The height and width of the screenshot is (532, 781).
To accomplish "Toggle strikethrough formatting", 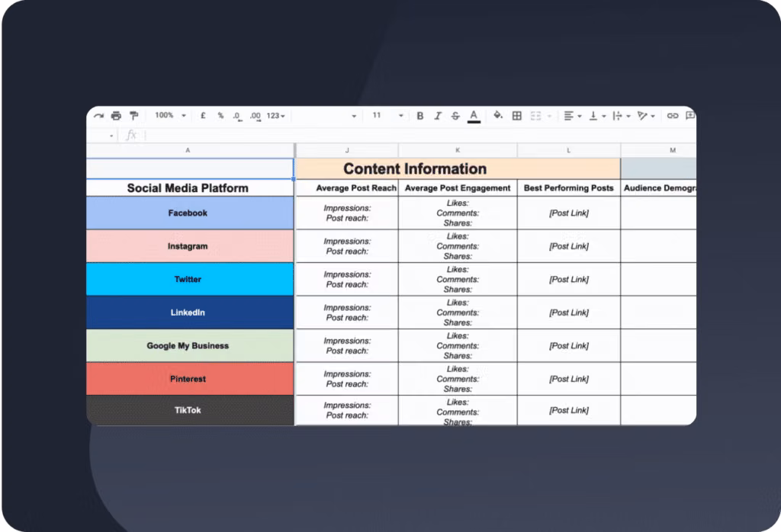I will pos(455,116).
